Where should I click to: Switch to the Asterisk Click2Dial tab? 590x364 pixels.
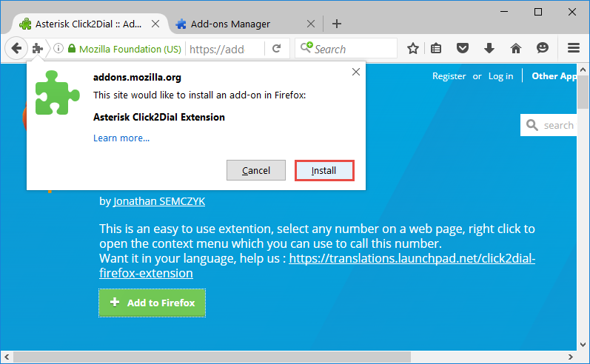88,24
